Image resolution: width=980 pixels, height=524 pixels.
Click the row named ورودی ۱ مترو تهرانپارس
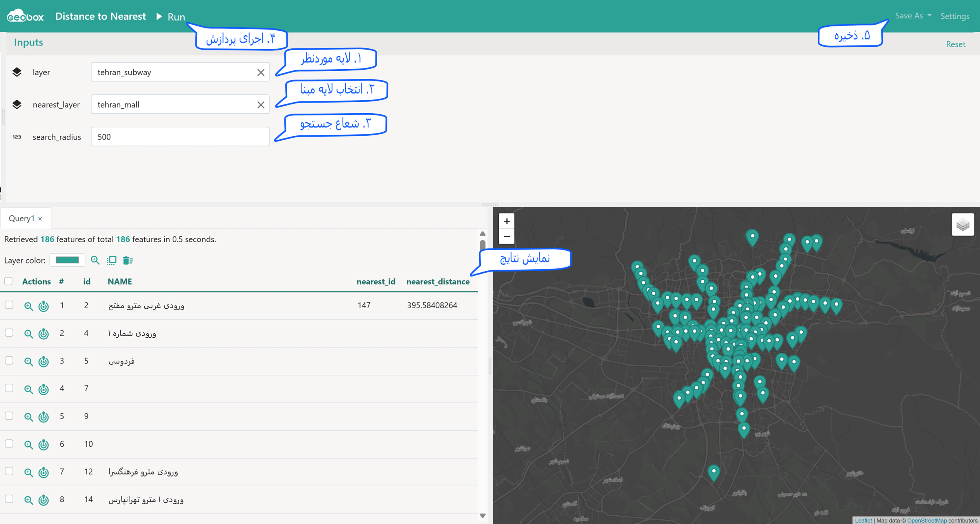tap(239, 500)
